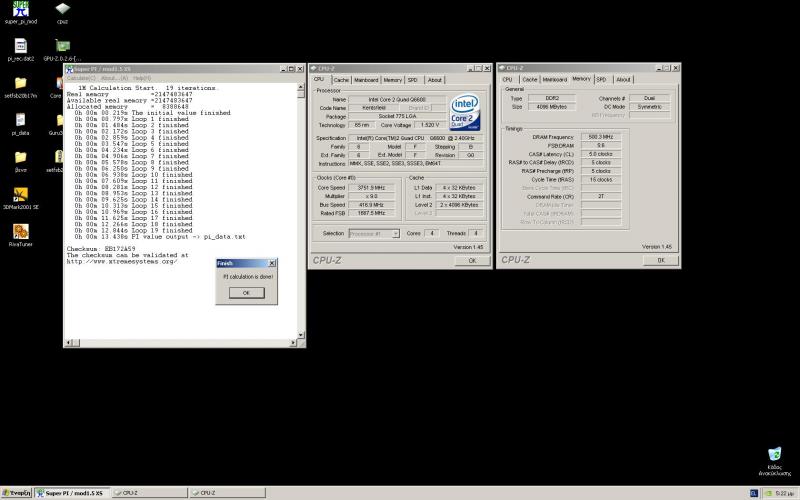Click the Super PI horizontal scrollbar right arrow
This screenshot has width=800, height=500.
click(293, 342)
